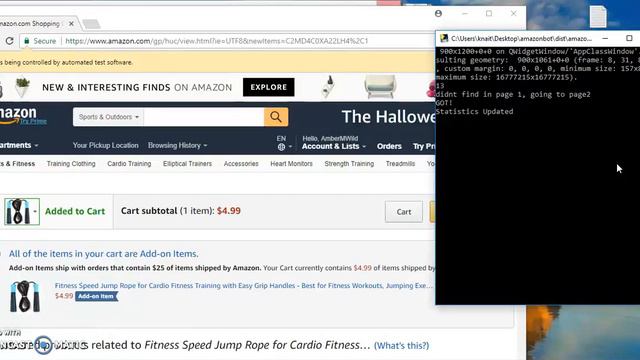Select Elliptical Trainers category

pyautogui.click(x=187, y=164)
